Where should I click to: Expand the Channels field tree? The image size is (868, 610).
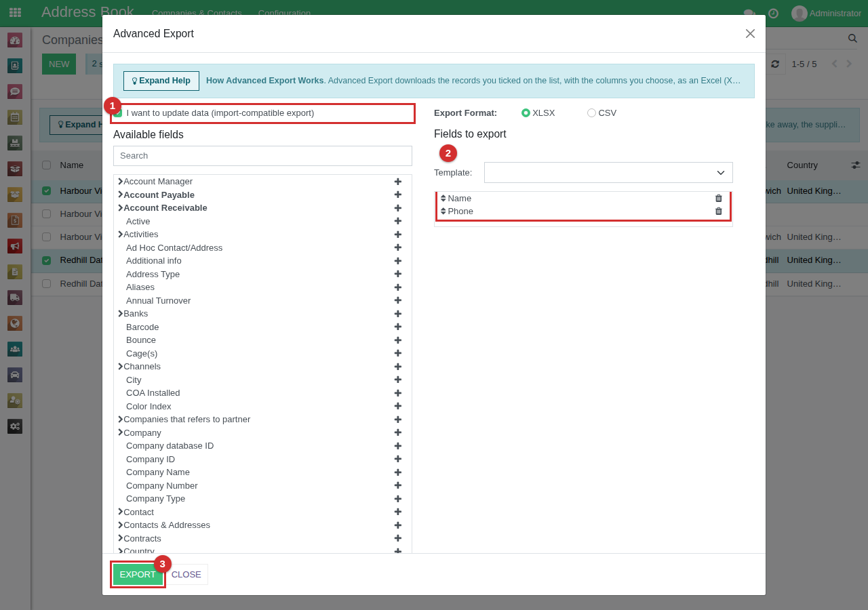(x=120, y=367)
